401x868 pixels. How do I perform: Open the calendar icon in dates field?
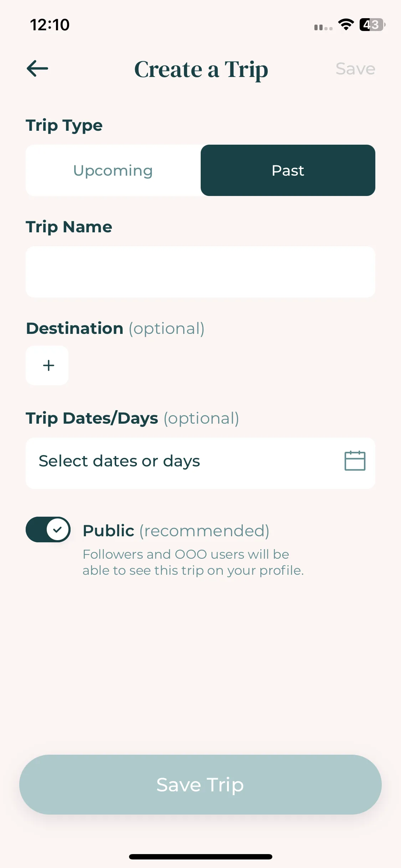(355, 461)
